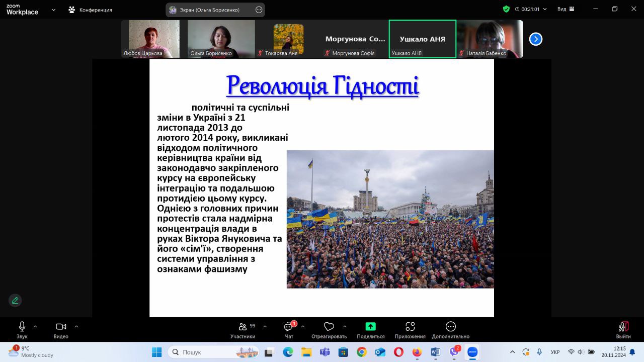Open the Participants panel
The height and width of the screenshot is (362, 644).
pos(243,327)
